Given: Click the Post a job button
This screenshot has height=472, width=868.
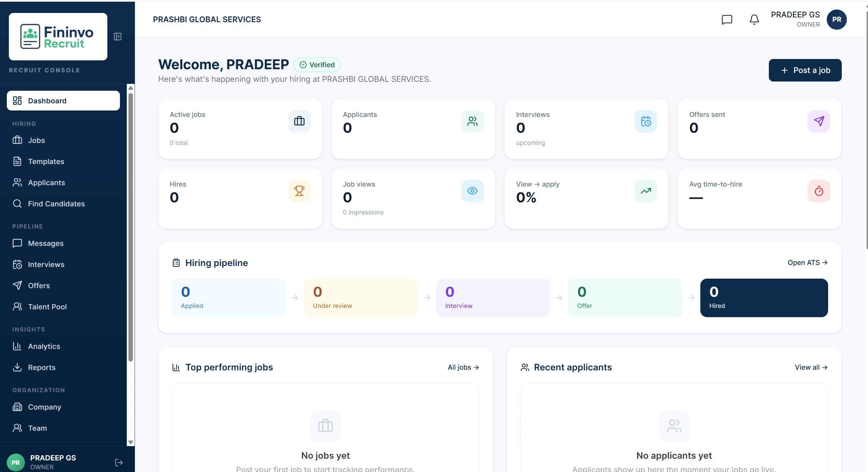Looking at the screenshot, I should (x=805, y=70).
